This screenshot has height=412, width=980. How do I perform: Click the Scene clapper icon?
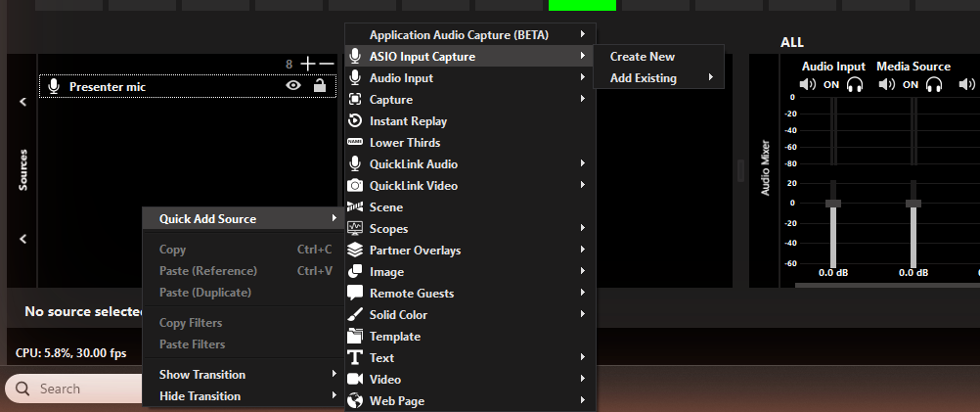coord(355,206)
